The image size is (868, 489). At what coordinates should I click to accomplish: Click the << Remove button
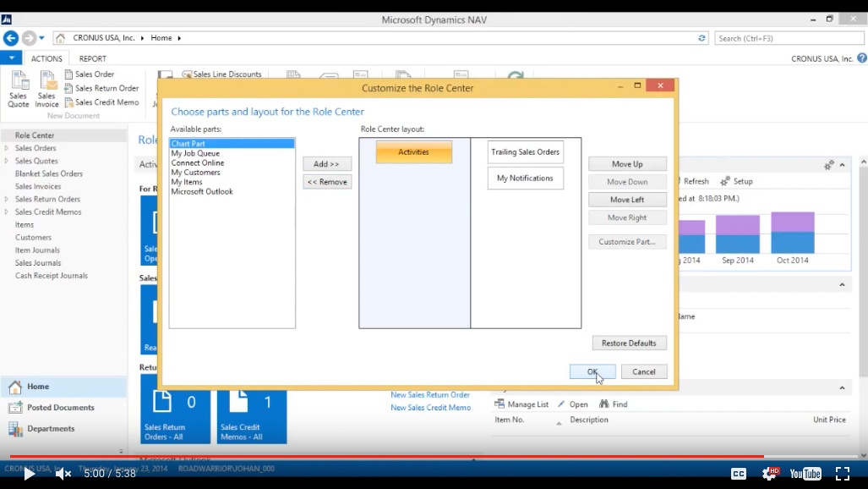pyautogui.click(x=326, y=182)
